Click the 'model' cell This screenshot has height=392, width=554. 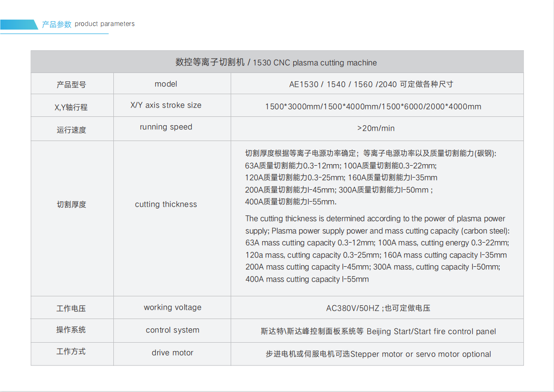pyautogui.click(x=166, y=84)
